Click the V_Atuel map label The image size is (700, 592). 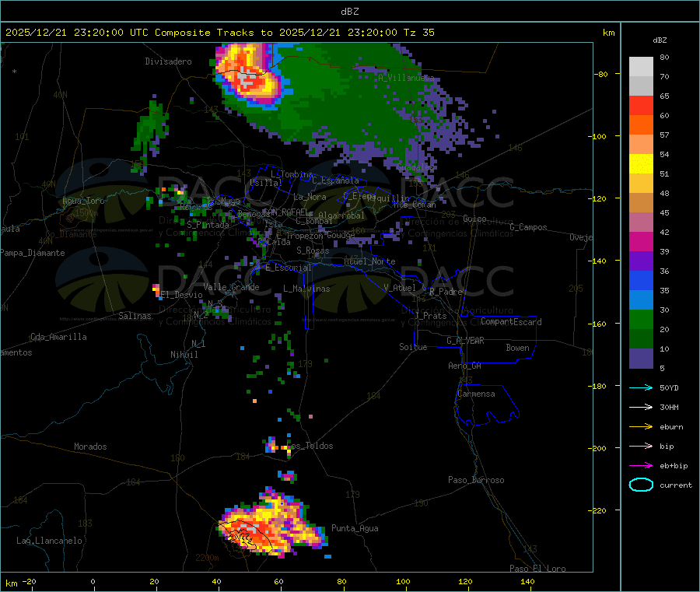[400, 288]
